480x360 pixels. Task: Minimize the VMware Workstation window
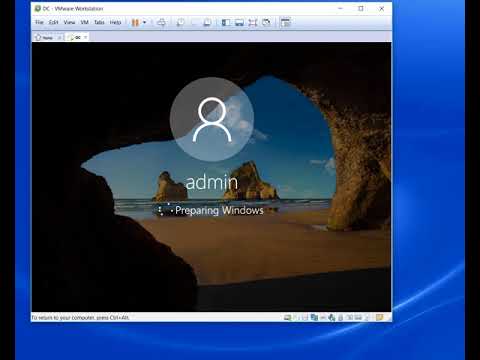coord(340,8)
